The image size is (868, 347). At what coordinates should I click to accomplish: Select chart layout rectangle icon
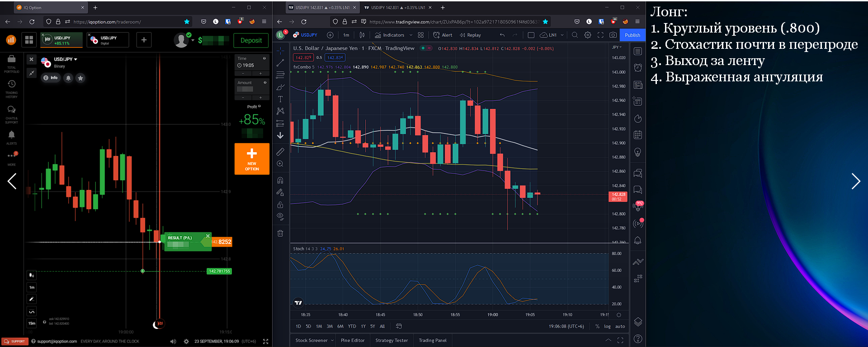click(x=531, y=35)
